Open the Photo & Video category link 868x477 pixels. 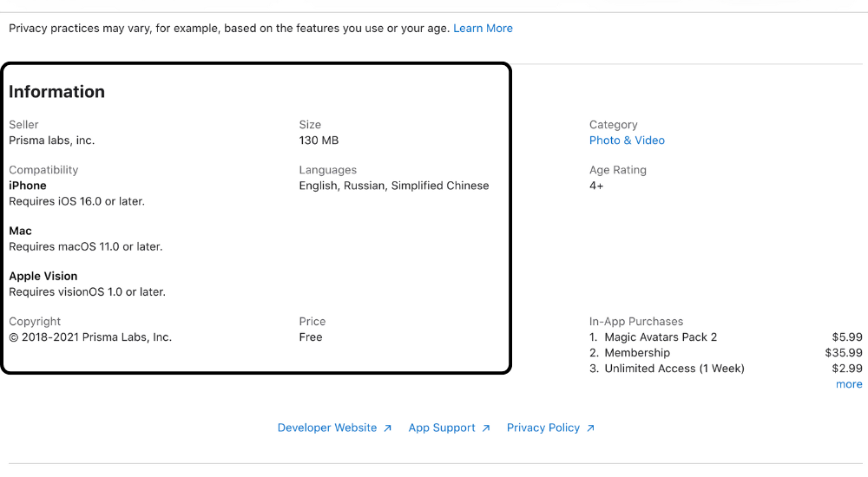tap(627, 140)
